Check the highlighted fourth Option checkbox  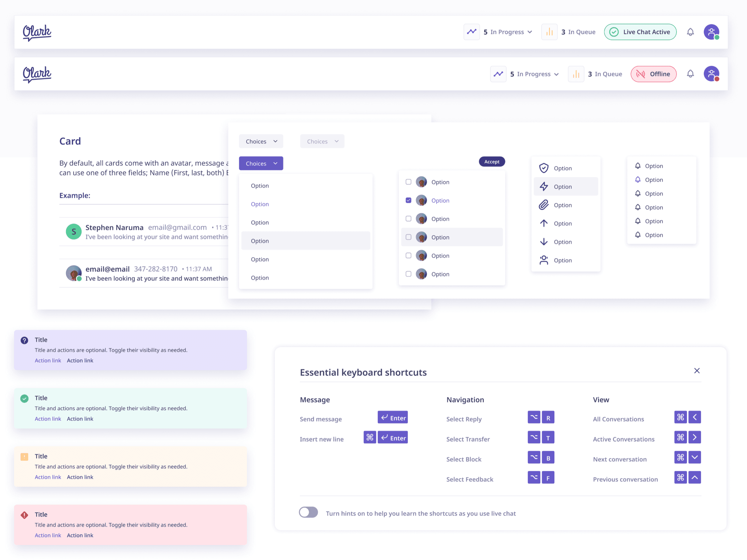(x=408, y=237)
